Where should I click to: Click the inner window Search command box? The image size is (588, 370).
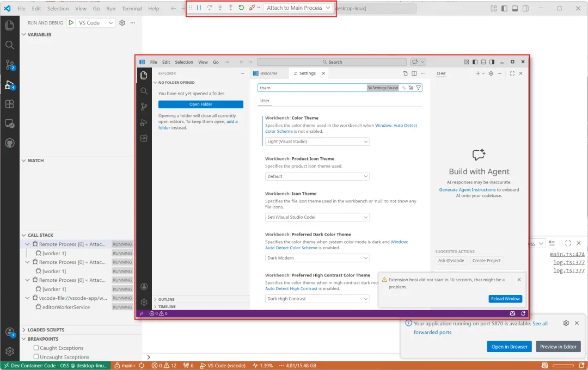(332, 62)
